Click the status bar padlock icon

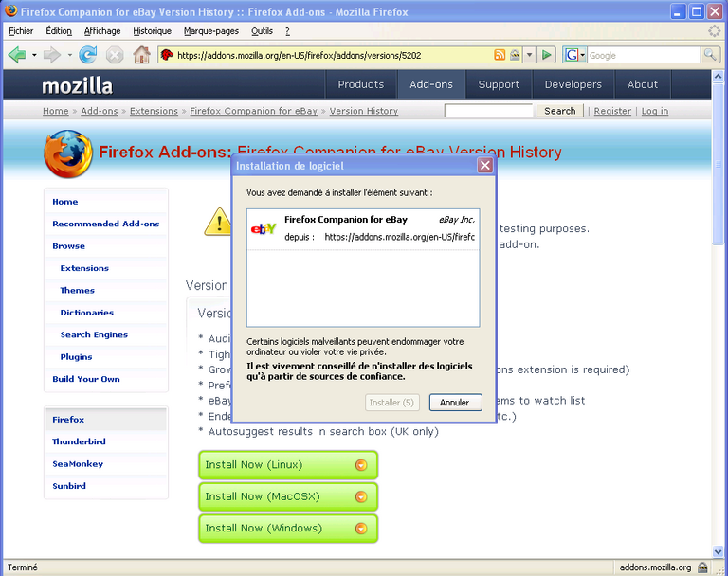coord(703,567)
